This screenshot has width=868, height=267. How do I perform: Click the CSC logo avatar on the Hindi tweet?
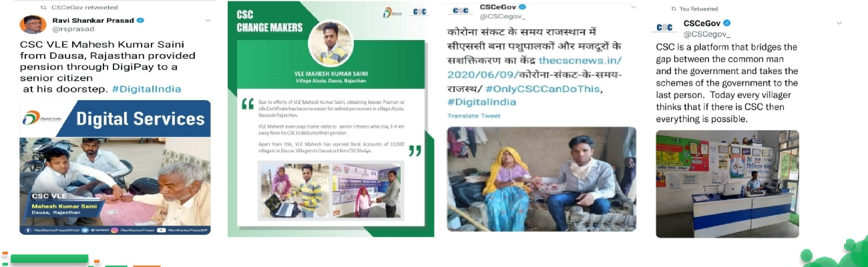(461, 10)
